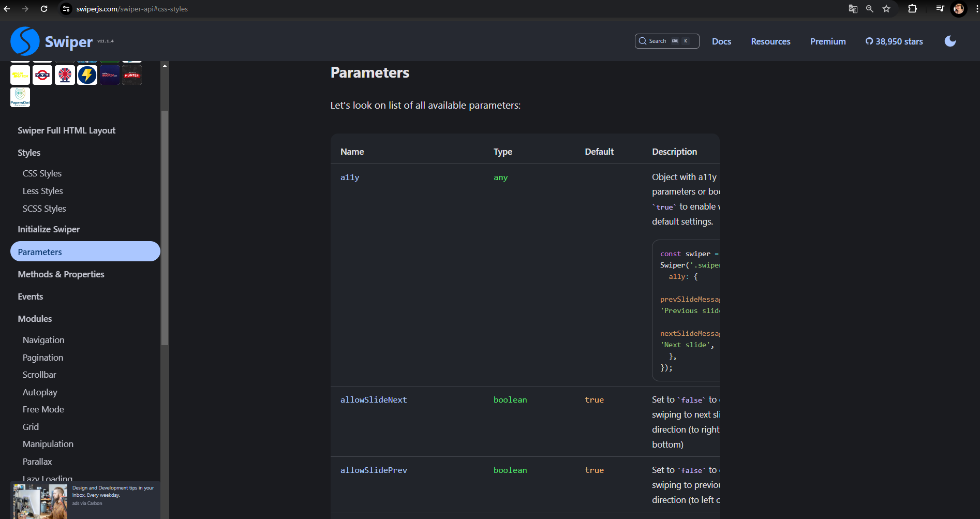Go to Events section
The height and width of the screenshot is (519, 980).
[31, 296]
